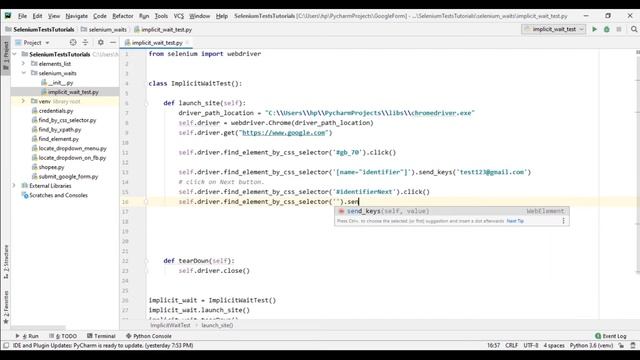Toggle the 2: Favorites side tab
The image size is (640, 360).
point(6,307)
